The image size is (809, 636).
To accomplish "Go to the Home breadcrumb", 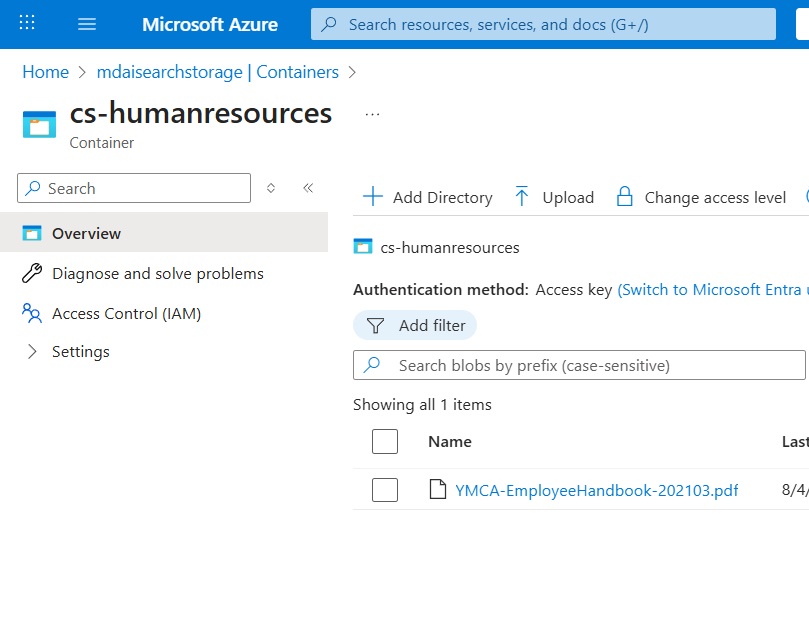I will tap(45, 72).
